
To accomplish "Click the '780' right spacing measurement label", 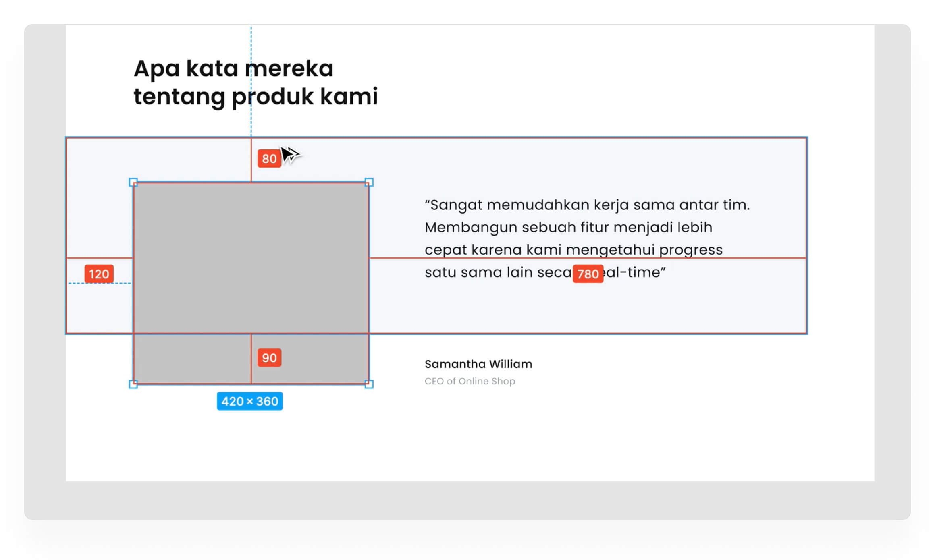I will [x=588, y=274].
